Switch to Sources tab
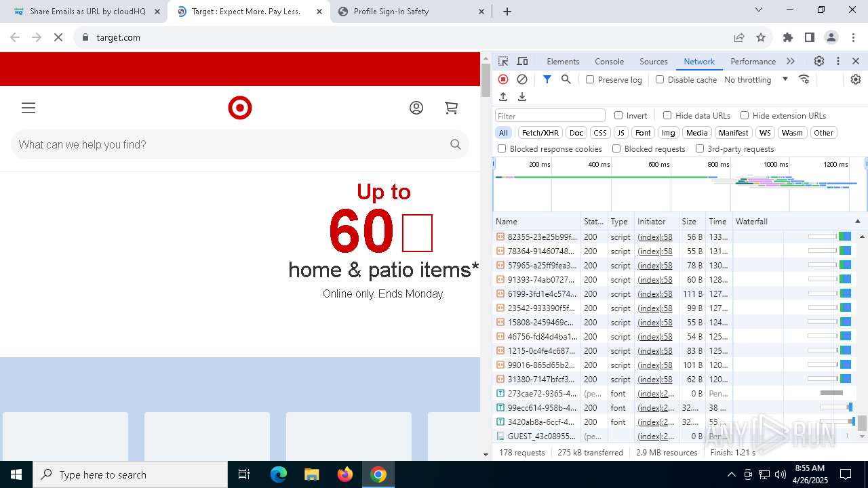 (x=654, y=61)
